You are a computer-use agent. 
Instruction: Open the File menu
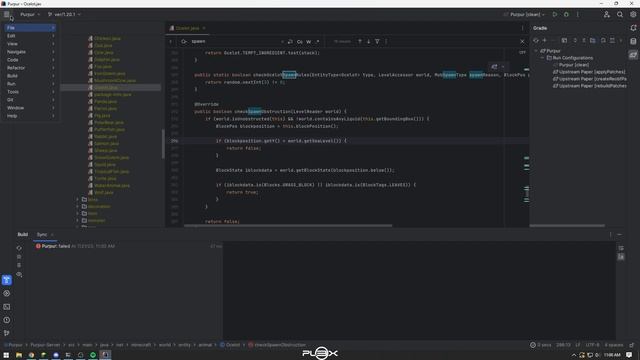pos(30,28)
